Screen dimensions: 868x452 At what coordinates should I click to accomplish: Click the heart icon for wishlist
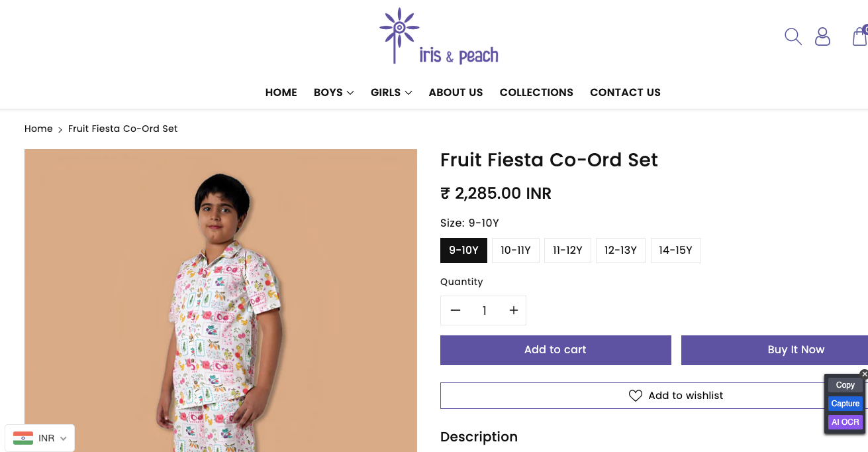coord(636,396)
